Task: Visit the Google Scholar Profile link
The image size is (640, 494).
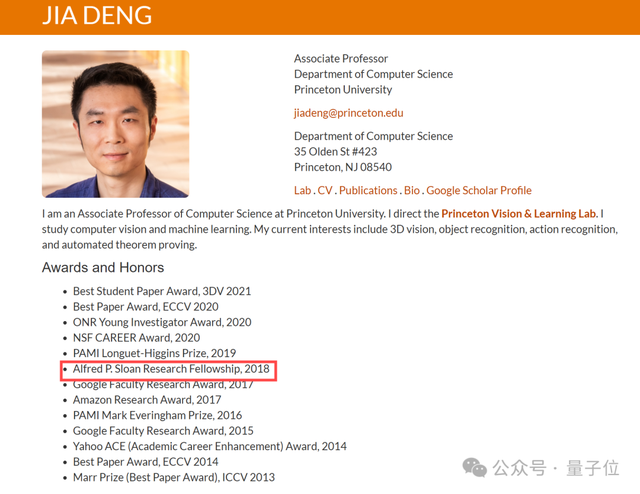Action: [479, 190]
